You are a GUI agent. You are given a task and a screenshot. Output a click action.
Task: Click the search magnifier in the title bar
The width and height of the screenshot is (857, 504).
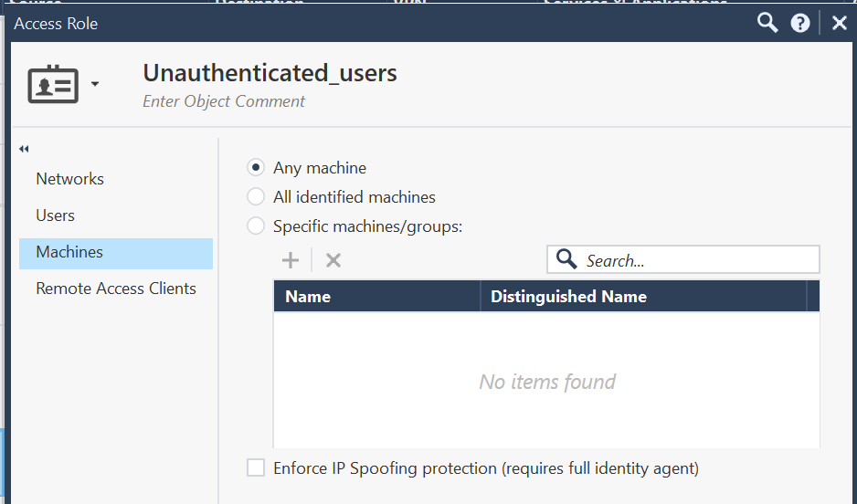[x=767, y=23]
